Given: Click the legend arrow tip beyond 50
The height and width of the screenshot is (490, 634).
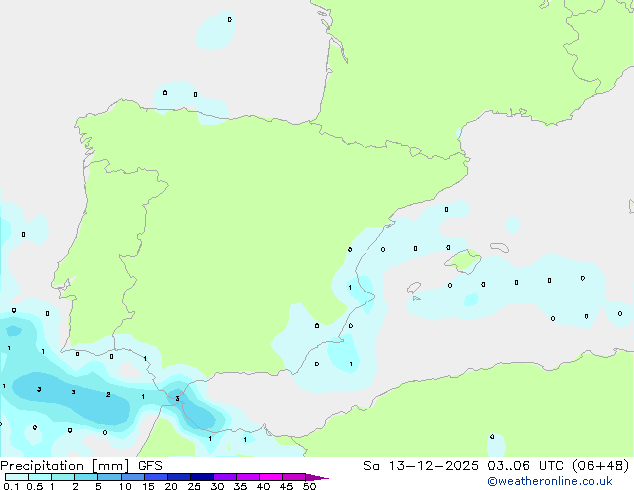Looking at the screenshot, I should [317, 477].
